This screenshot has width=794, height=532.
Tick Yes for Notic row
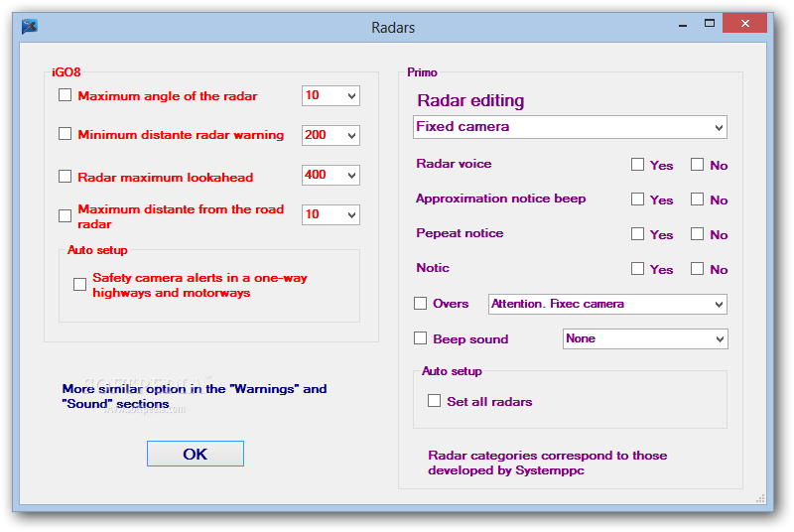coord(637,269)
